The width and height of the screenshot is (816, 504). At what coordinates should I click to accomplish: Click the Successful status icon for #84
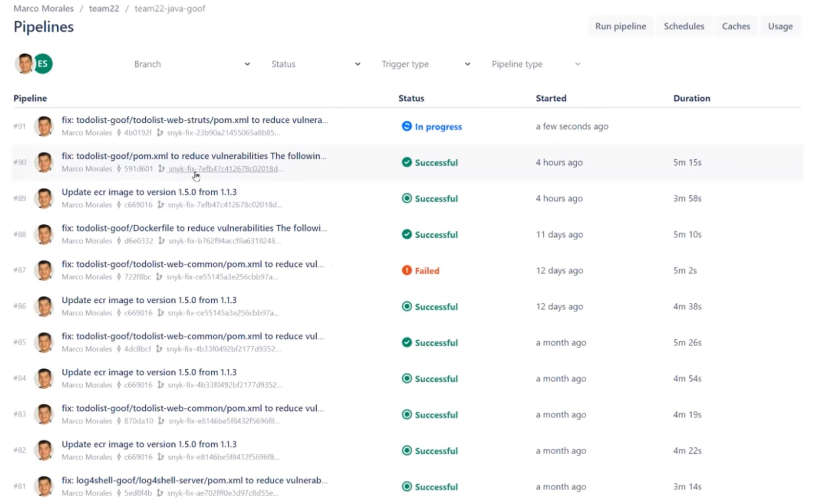coord(406,378)
